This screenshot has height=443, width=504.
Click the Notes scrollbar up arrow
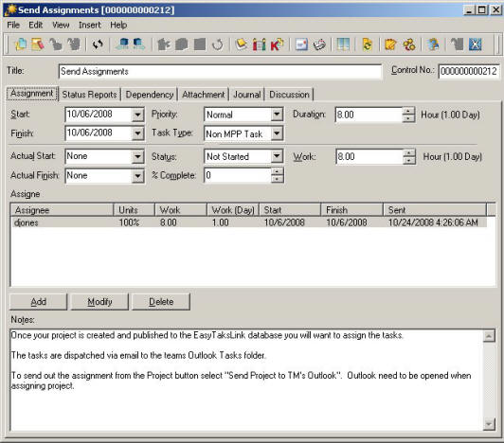pos(489,336)
